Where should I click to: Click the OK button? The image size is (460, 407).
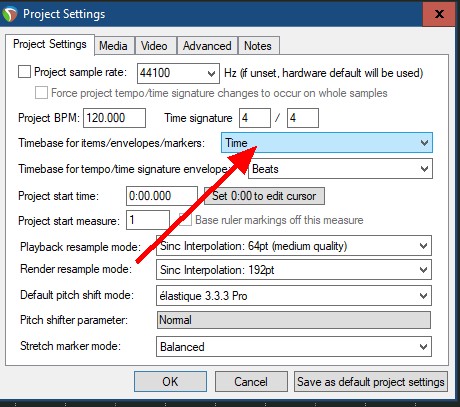(170, 382)
